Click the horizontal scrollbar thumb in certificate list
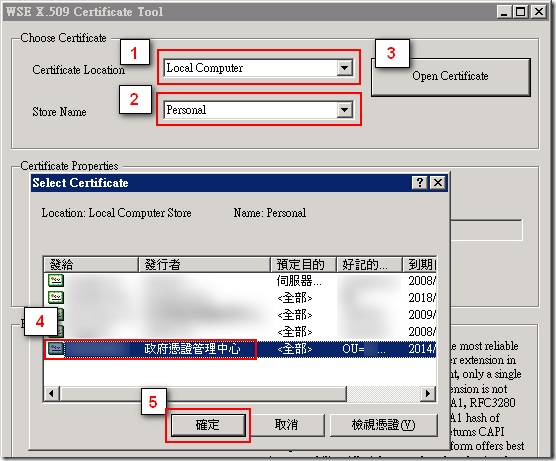 tap(203, 394)
